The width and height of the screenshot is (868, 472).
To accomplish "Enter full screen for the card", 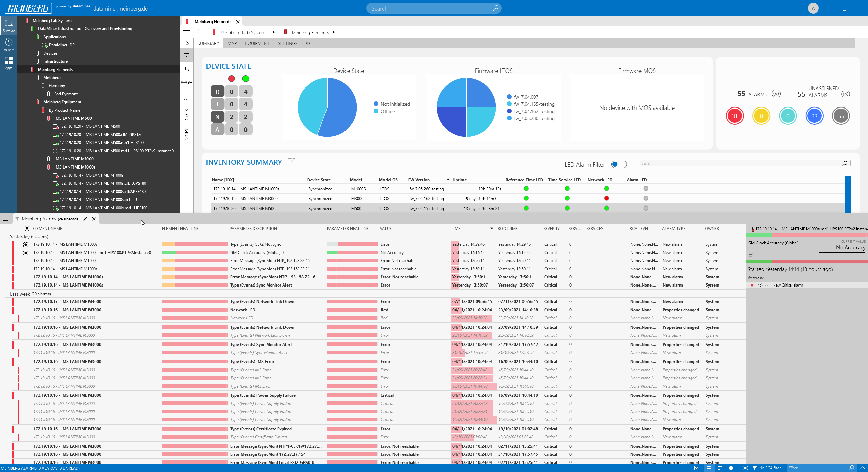I will point(863,42).
